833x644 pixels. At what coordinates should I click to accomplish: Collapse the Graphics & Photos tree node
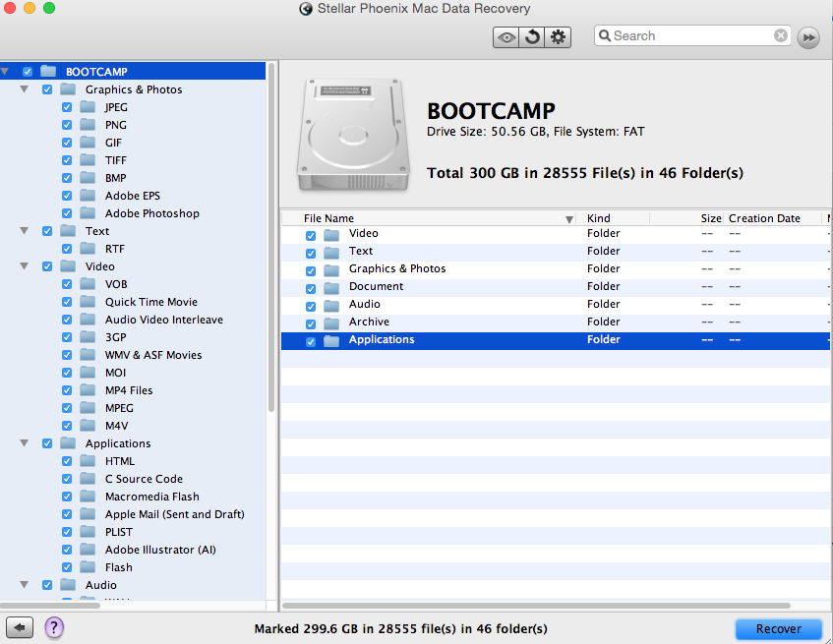24,89
